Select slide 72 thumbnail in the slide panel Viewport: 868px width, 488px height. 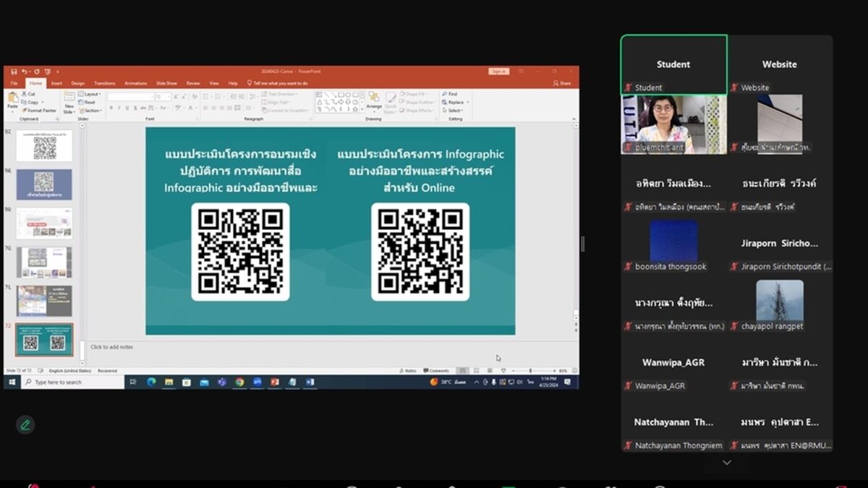pyautogui.click(x=44, y=340)
